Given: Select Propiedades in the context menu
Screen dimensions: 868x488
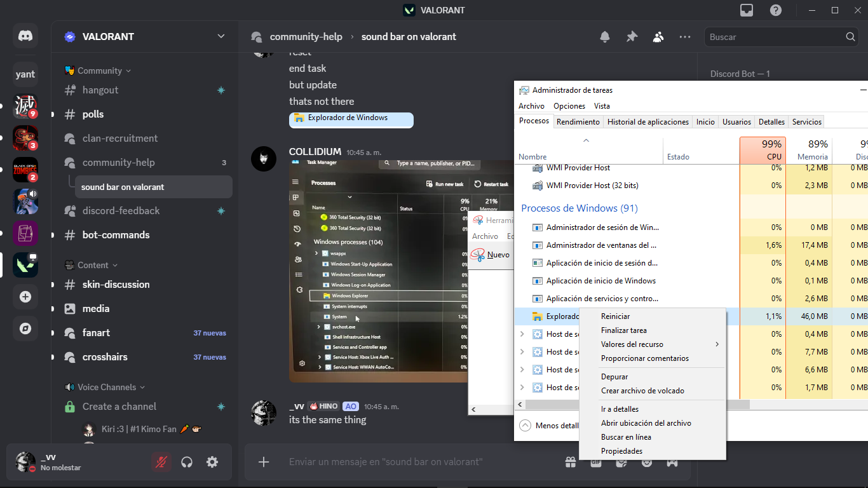Looking at the screenshot, I should 653,451.
